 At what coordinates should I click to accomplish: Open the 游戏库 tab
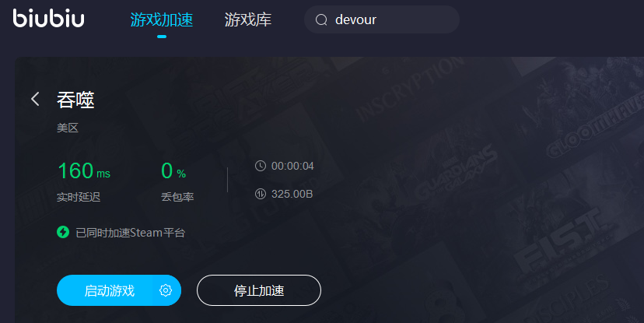[247, 19]
